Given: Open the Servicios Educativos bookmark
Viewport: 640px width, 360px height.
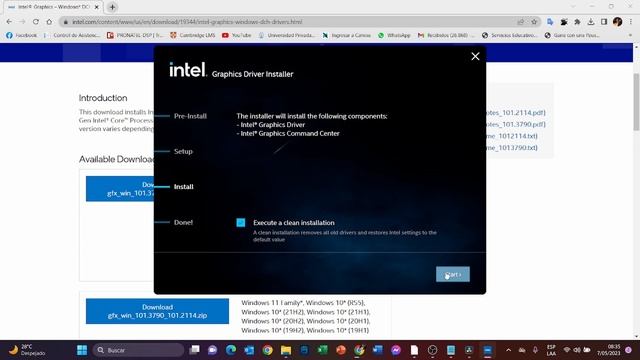Looking at the screenshot, I should pos(510,36).
